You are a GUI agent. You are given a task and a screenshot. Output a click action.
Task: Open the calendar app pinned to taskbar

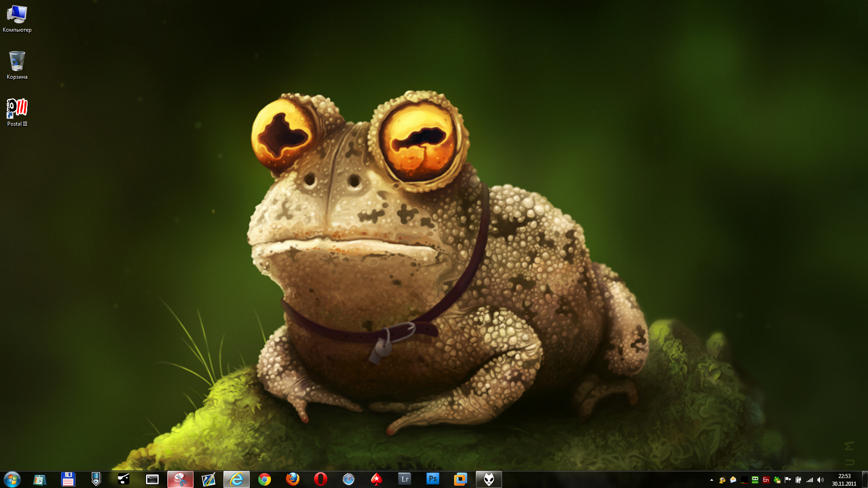[x=40, y=479]
